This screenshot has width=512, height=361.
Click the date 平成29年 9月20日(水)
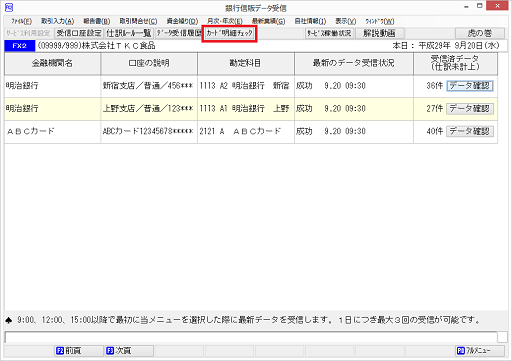pos(459,46)
